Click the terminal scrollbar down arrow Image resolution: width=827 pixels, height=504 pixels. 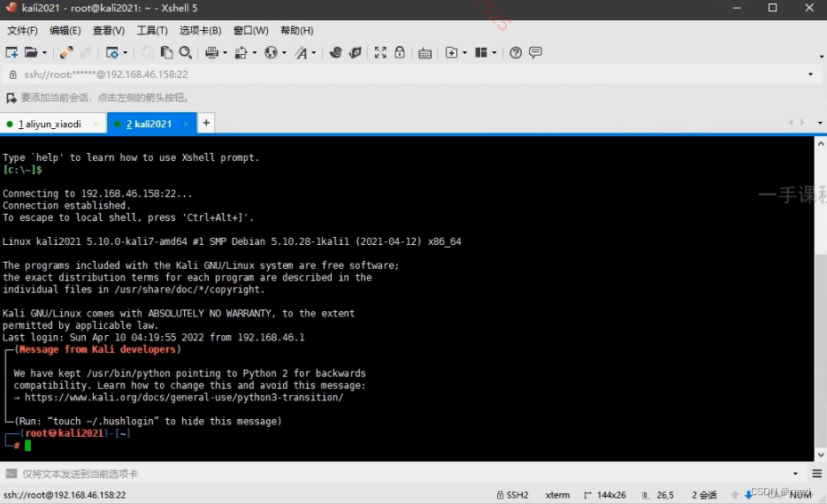tap(821, 454)
